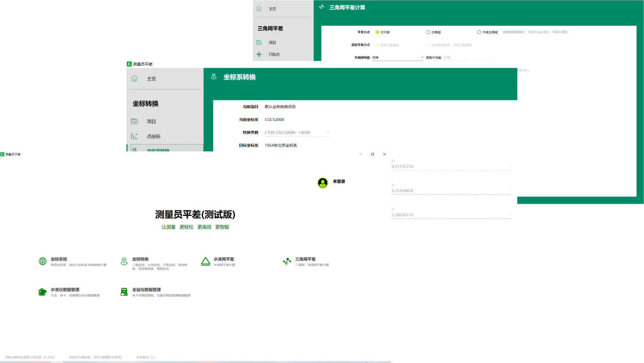Click the node icon beside the 三角网平差计算 title
The image size is (644, 363).
pos(322,7)
